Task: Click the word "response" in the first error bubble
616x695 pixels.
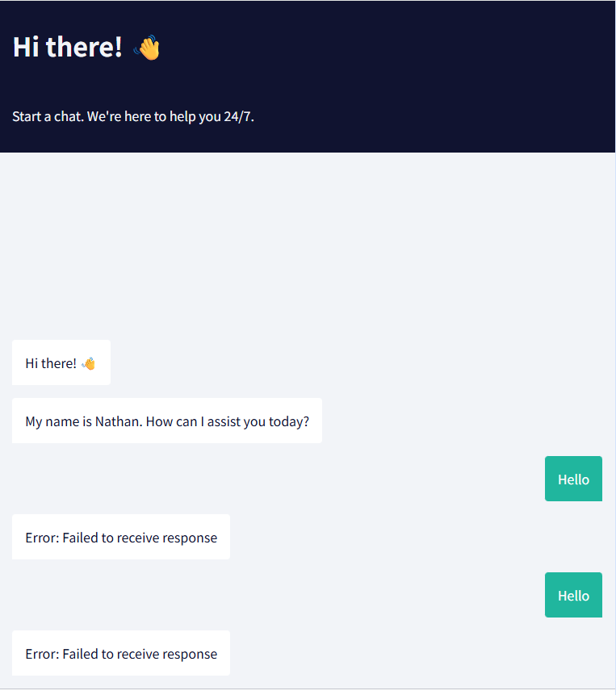Action: (189, 538)
